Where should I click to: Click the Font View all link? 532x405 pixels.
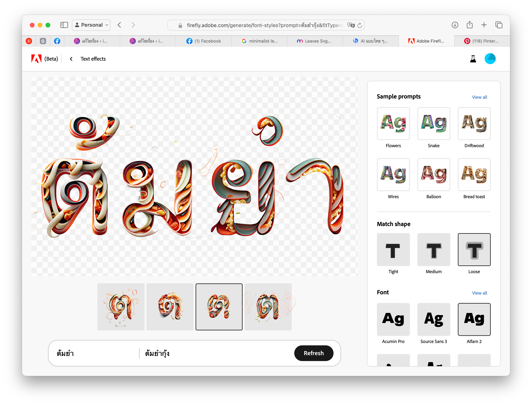(479, 293)
